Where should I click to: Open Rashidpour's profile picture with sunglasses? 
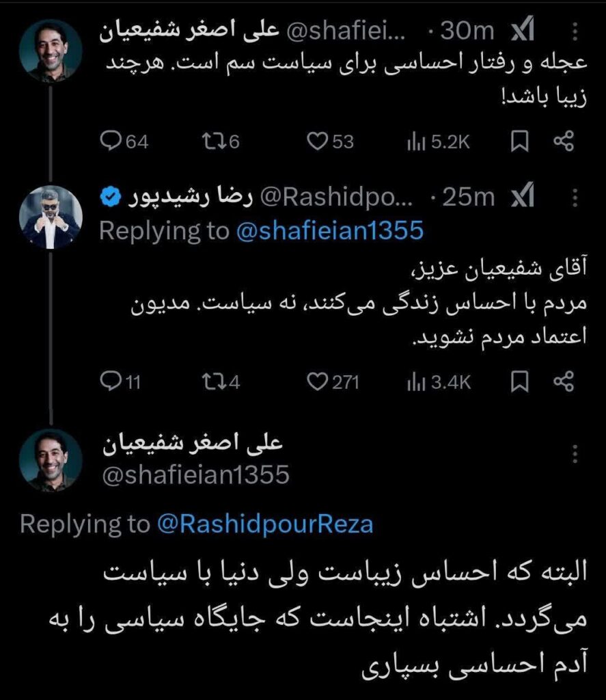coord(51,217)
